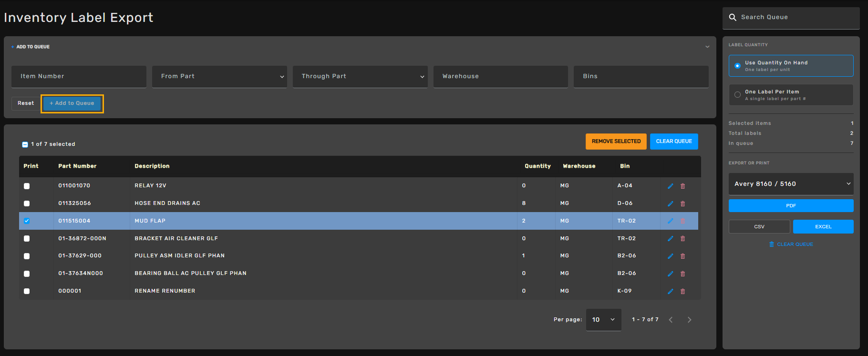Click the Bin column header
Screen dimensions: 868x356
[625, 166]
